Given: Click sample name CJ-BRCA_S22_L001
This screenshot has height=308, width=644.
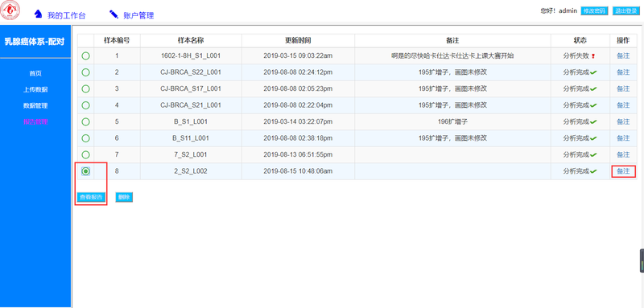Looking at the screenshot, I should (191, 72).
